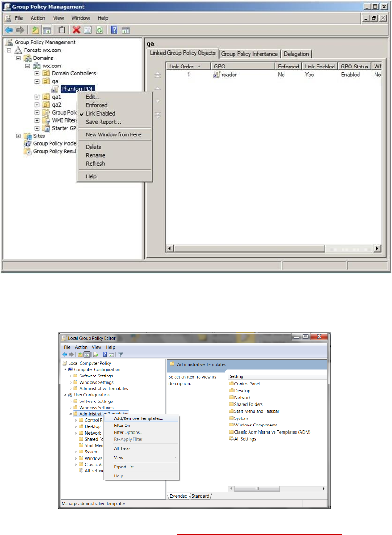Select All Settings item in Setting list

242,439
